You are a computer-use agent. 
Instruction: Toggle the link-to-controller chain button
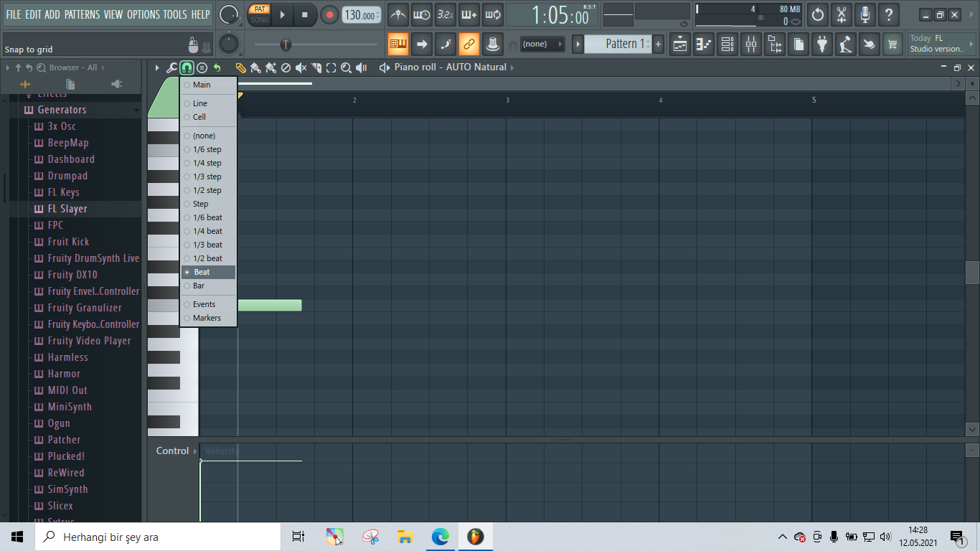468,44
